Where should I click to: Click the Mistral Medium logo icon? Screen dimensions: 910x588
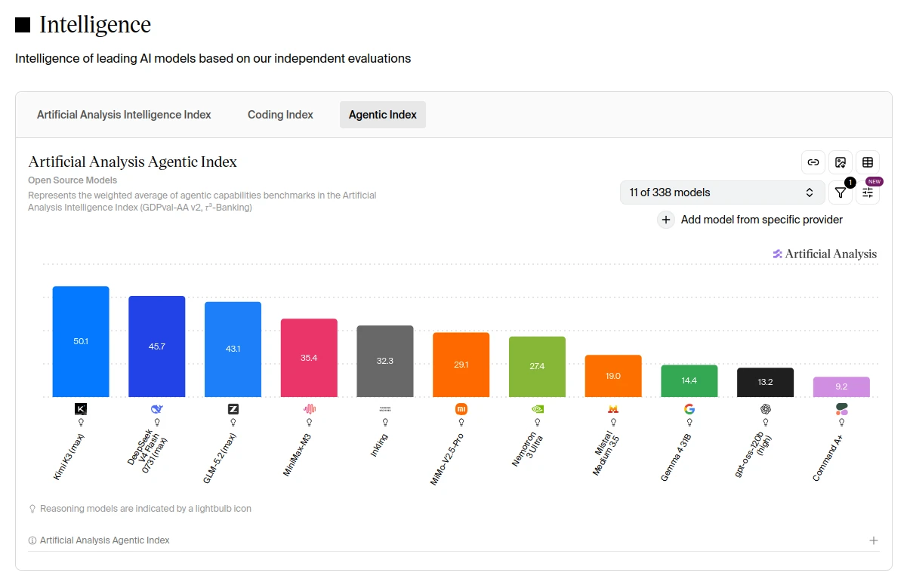(x=613, y=409)
